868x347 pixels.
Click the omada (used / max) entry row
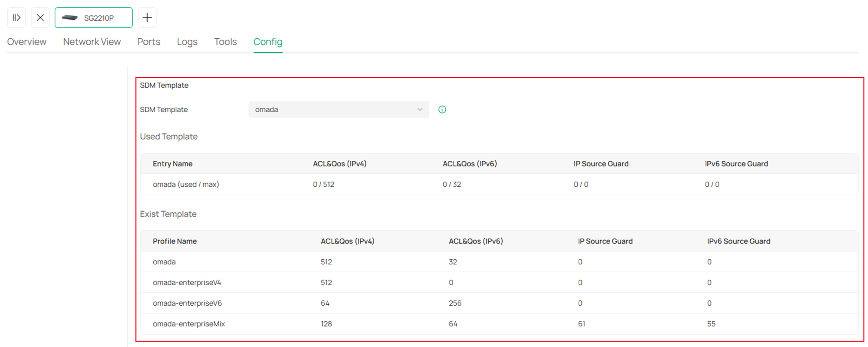click(186, 184)
